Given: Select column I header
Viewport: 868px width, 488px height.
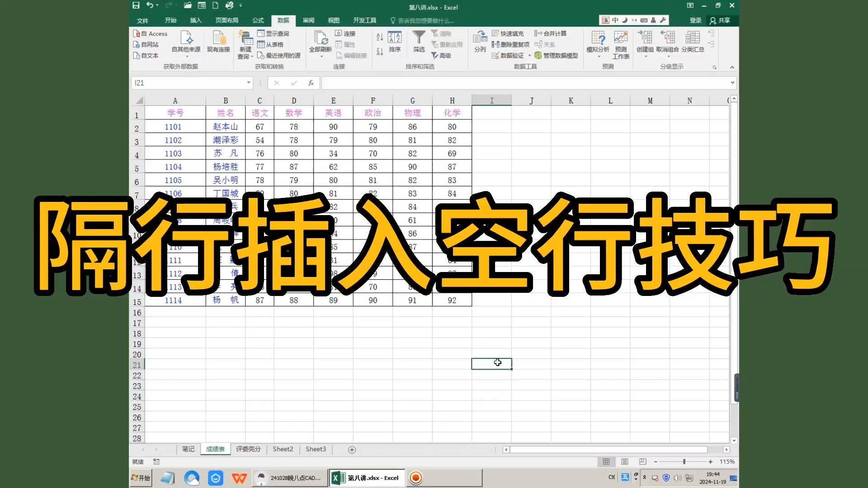Looking at the screenshot, I should click(x=491, y=100).
